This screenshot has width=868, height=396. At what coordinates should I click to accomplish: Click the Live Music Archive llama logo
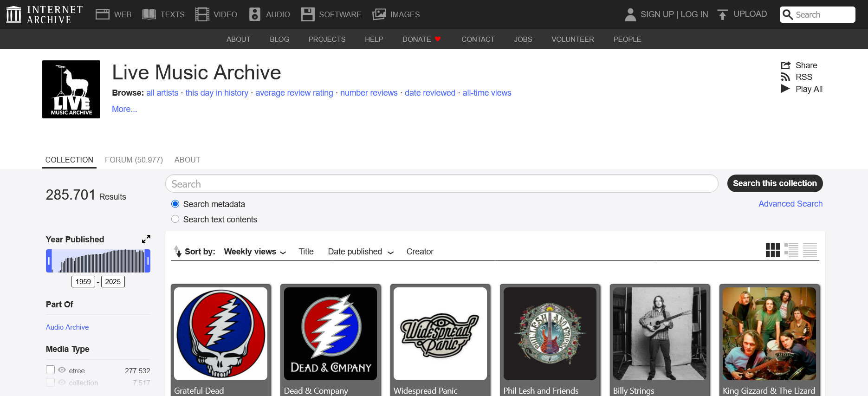click(71, 89)
